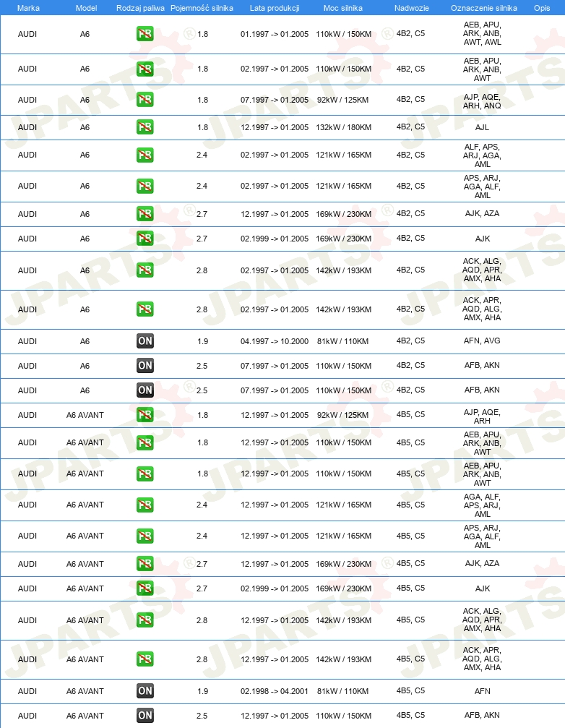
Task: Click the Lata produkcji column header
Action: [275, 8]
